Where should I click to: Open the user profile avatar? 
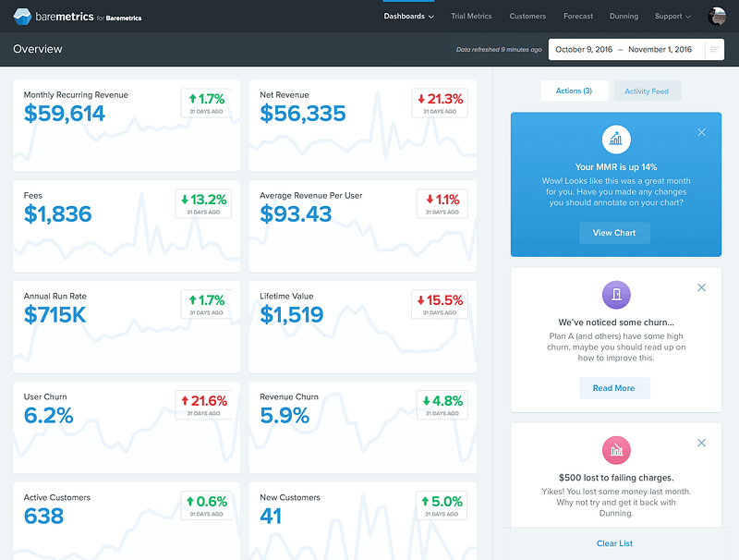717,16
